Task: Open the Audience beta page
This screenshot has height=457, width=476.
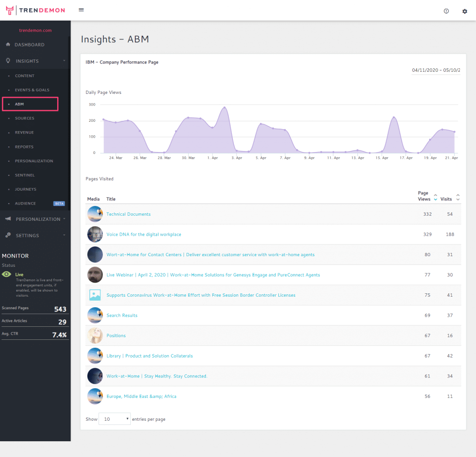Action: (x=25, y=204)
